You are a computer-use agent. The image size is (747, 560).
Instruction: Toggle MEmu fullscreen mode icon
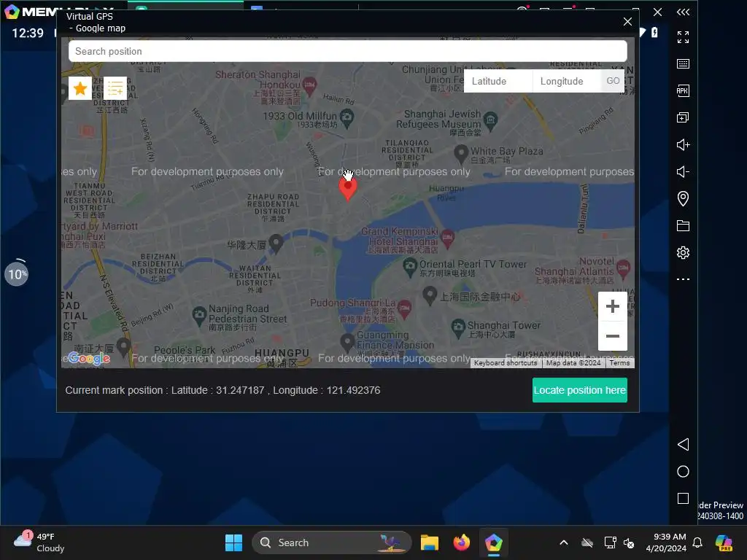point(683,36)
